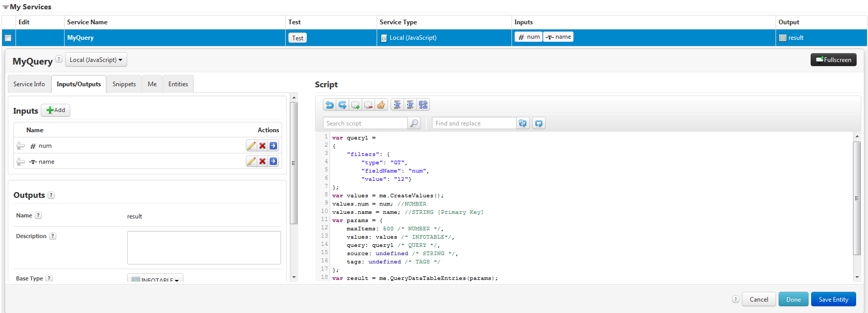Place cursor on line 18 of script
868x313 pixels.
click(415, 278)
